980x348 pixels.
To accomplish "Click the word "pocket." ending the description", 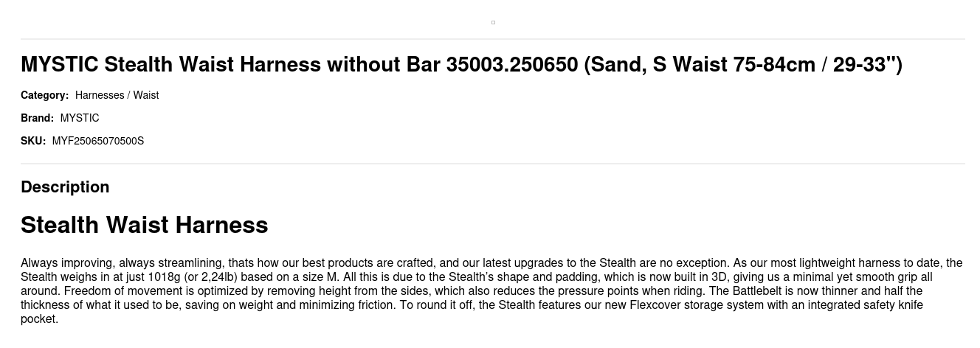I will point(39,319).
